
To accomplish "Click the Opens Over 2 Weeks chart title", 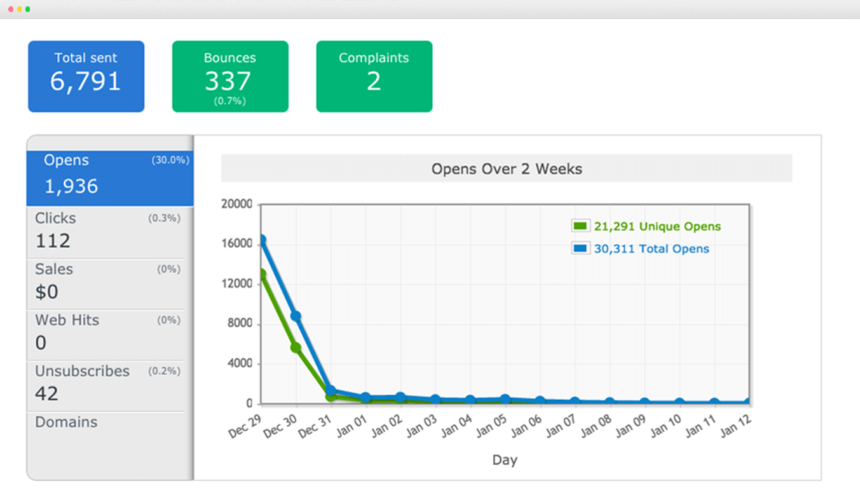I will [x=507, y=169].
